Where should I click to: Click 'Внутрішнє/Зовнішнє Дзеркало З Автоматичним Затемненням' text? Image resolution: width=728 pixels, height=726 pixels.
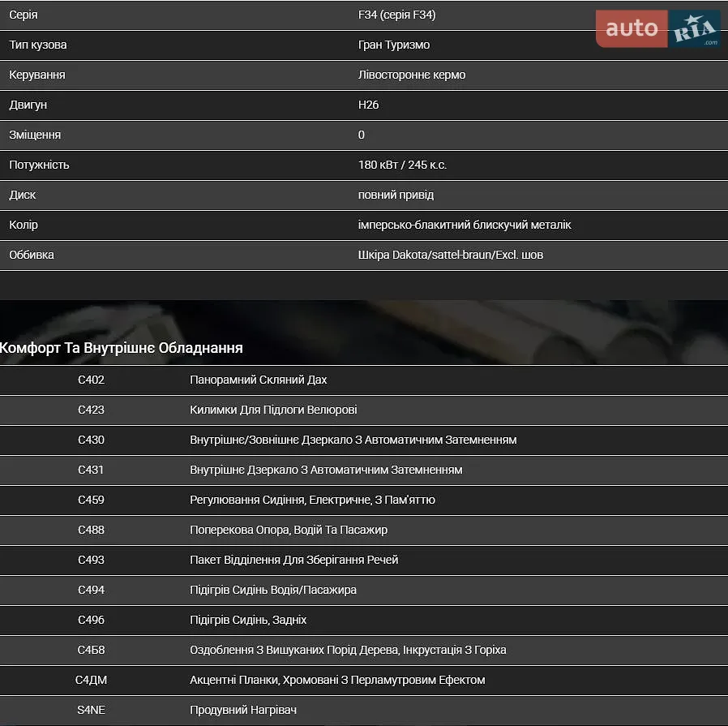(x=353, y=440)
